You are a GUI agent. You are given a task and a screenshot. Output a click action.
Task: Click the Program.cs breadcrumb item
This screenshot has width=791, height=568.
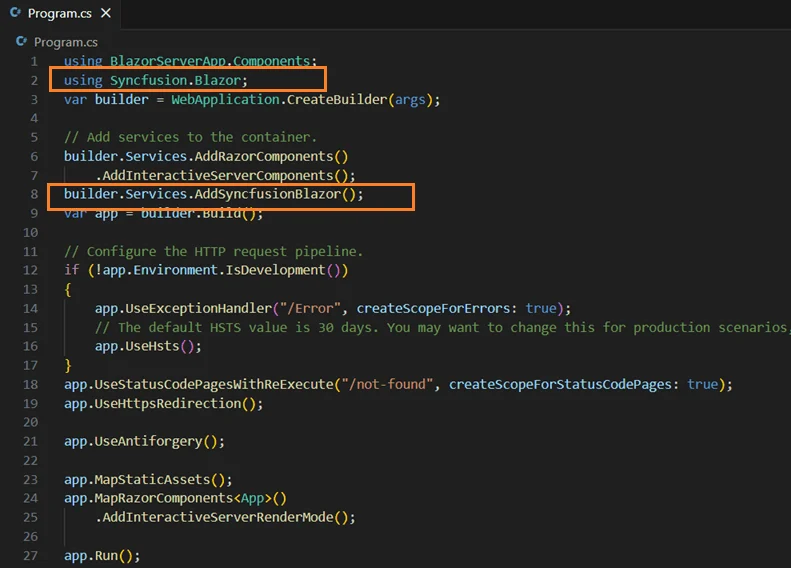[x=66, y=42]
